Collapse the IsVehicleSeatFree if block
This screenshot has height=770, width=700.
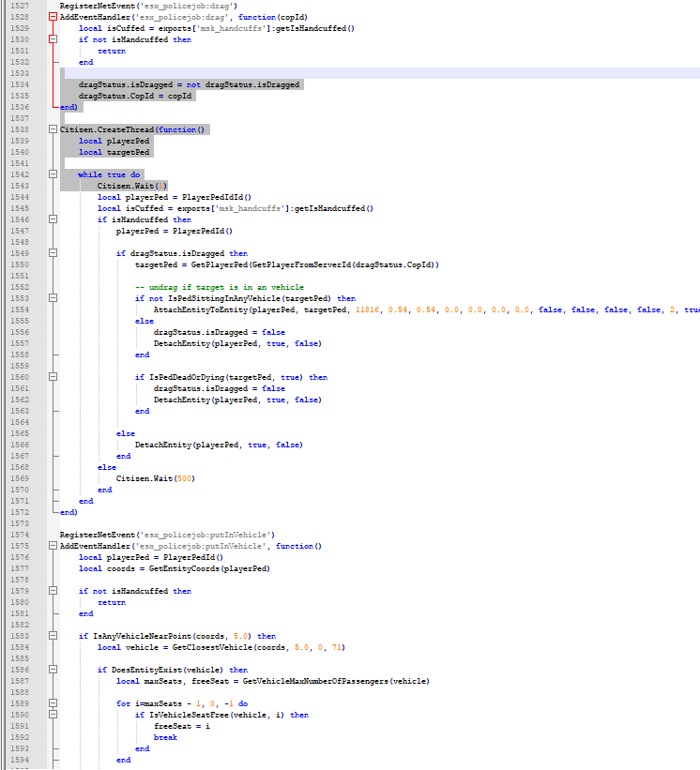point(53,716)
